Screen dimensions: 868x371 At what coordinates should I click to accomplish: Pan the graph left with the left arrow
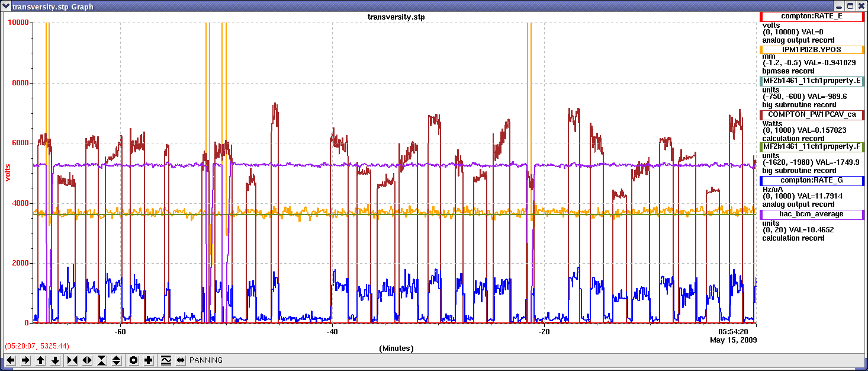coord(11,360)
